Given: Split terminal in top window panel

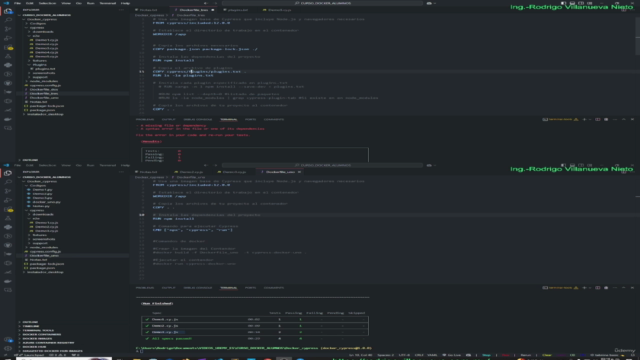Looking at the screenshot, I should click(598, 120).
